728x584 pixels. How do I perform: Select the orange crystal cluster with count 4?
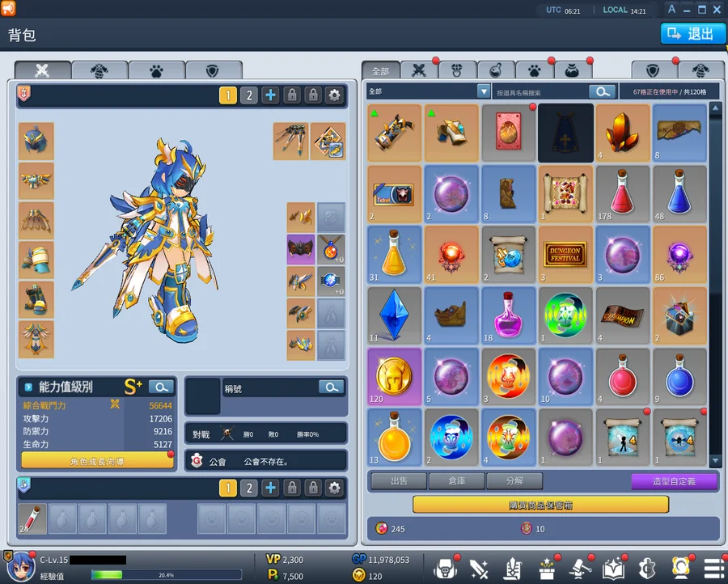pos(622,133)
